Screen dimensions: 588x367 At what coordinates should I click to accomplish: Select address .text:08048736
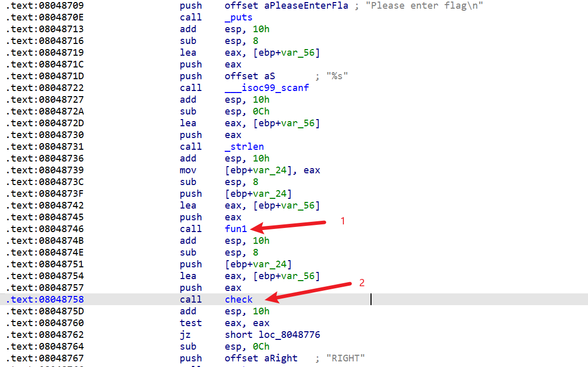pyautogui.click(x=45, y=158)
